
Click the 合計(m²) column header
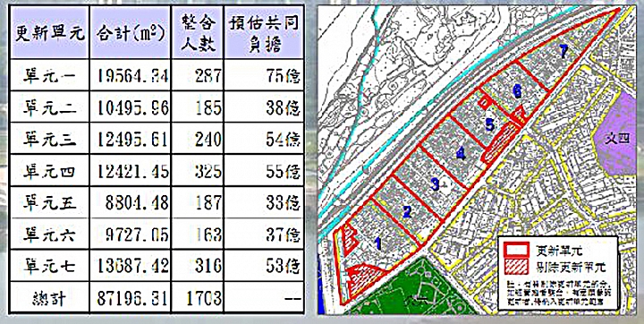click(131, 33)
